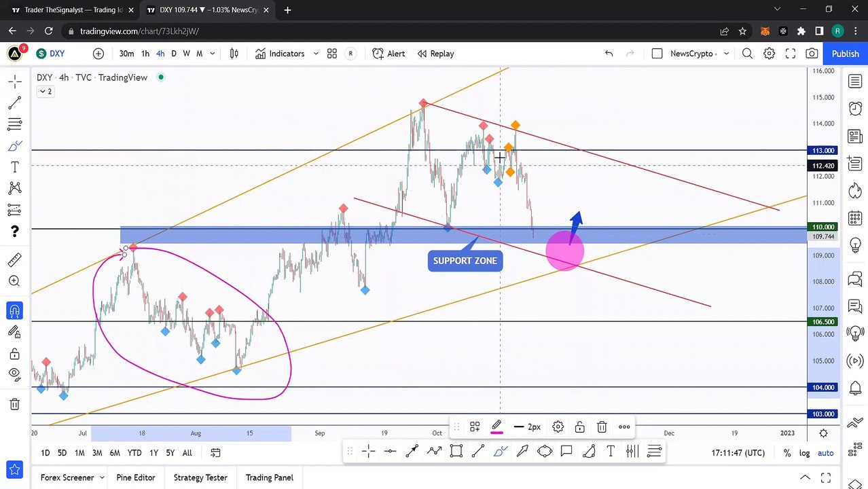Screen dimensions: 868x489
Task: Open the Calendar icon in right sidebar
Action: tap(855, 218)
